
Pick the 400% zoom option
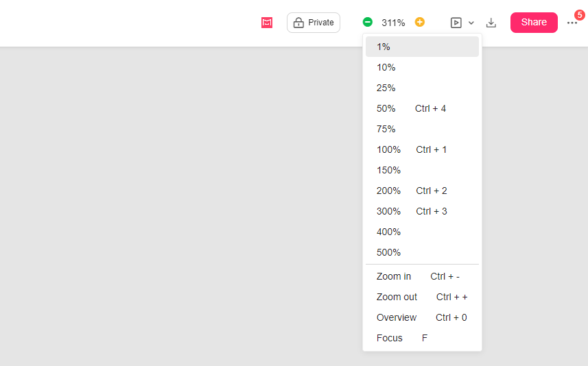click(x=422, y=232)
